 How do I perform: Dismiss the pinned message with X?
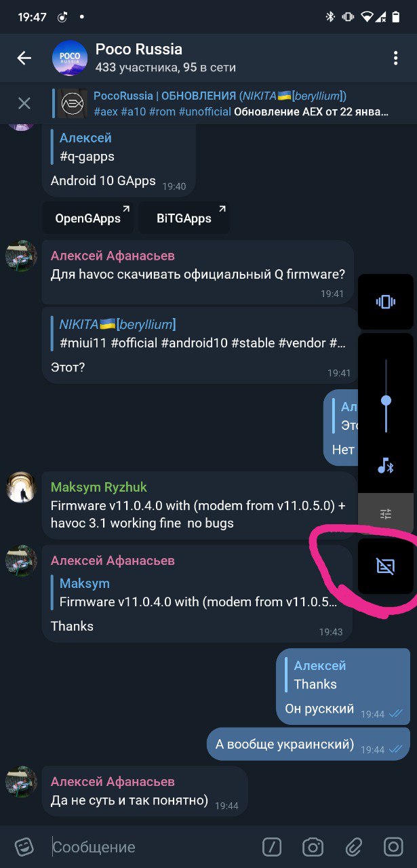click(x=24, y=103)
